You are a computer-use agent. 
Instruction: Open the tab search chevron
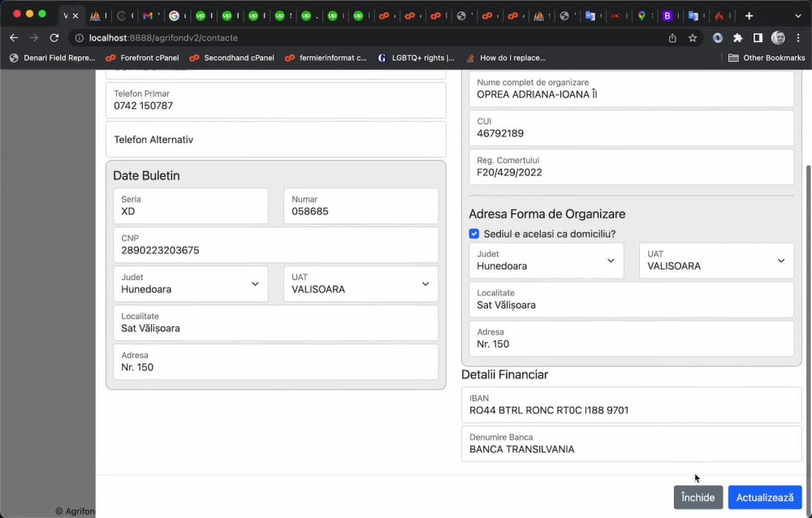pyautogui.click(x=798, y=16)
